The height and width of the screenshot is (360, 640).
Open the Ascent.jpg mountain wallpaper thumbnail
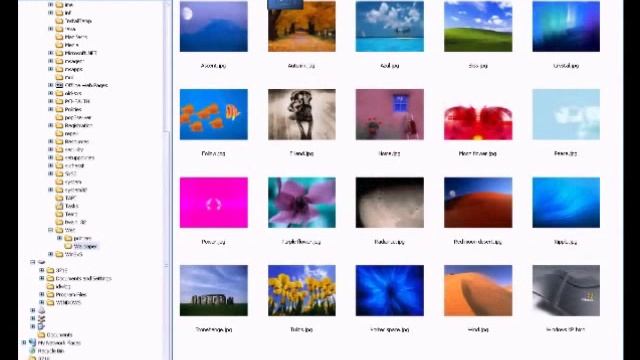click(x=213, y=26)
